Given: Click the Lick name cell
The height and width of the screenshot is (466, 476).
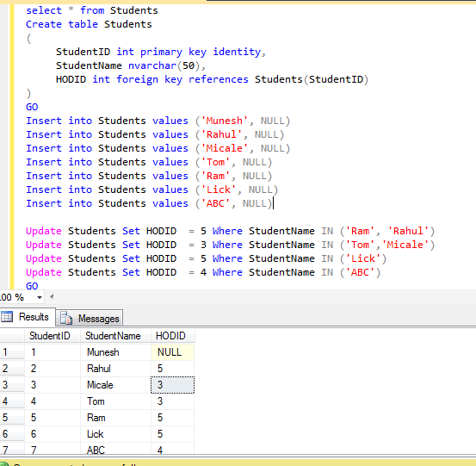Looking at the screenshot, I should tap(115, 434).
